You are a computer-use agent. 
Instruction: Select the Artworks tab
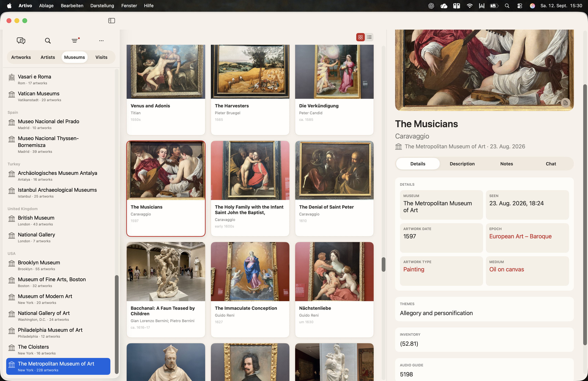21,57
